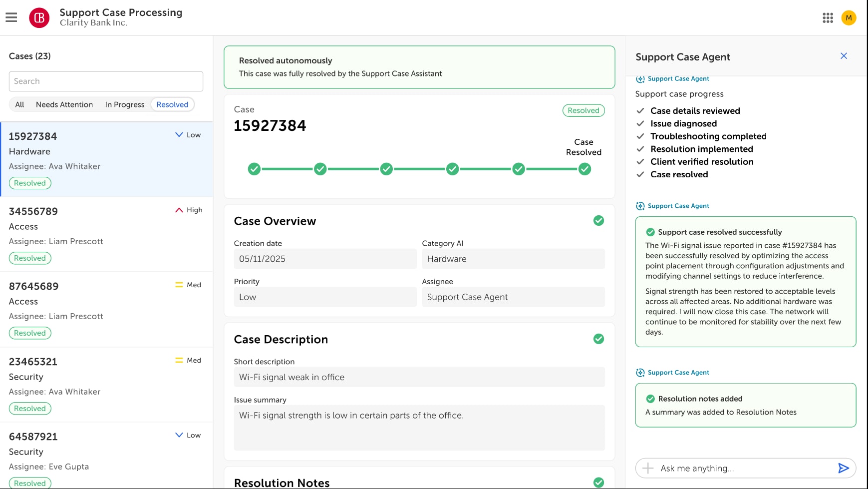Click the green checkmark on Resolution Notes
The width and height of the screenshot is (868, 489).
tap(598, 482)
